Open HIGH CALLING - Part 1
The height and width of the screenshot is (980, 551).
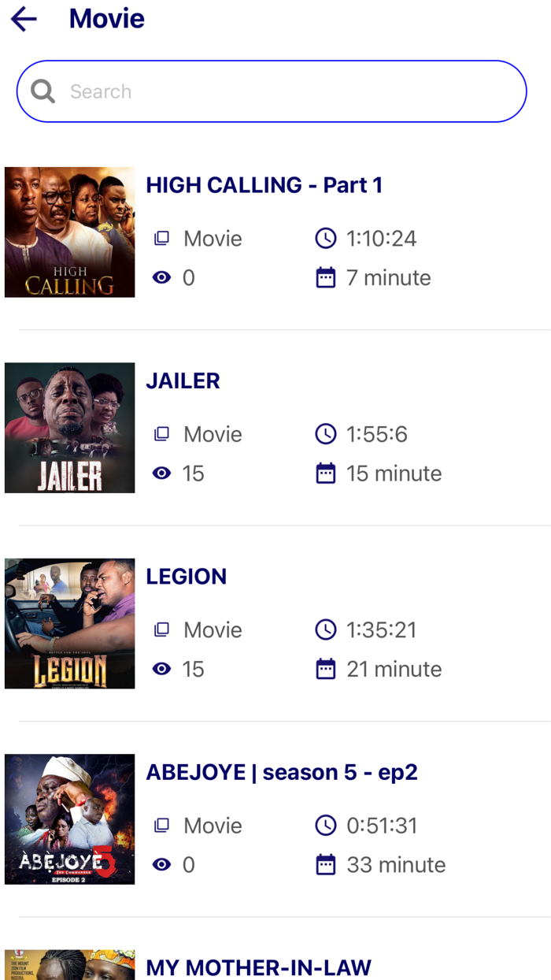[264, 184]
